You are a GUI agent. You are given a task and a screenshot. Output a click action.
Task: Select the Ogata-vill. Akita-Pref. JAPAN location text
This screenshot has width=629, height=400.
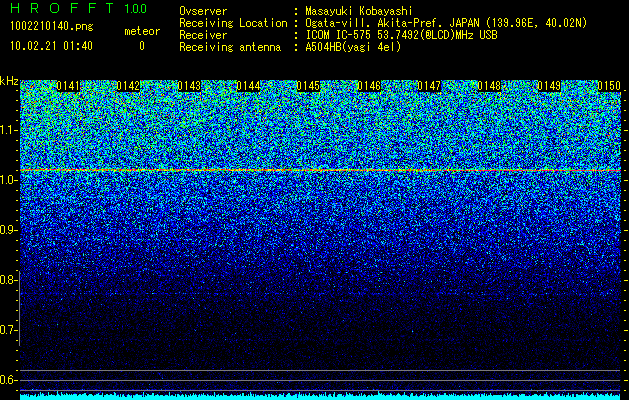(x=446, y=24)
